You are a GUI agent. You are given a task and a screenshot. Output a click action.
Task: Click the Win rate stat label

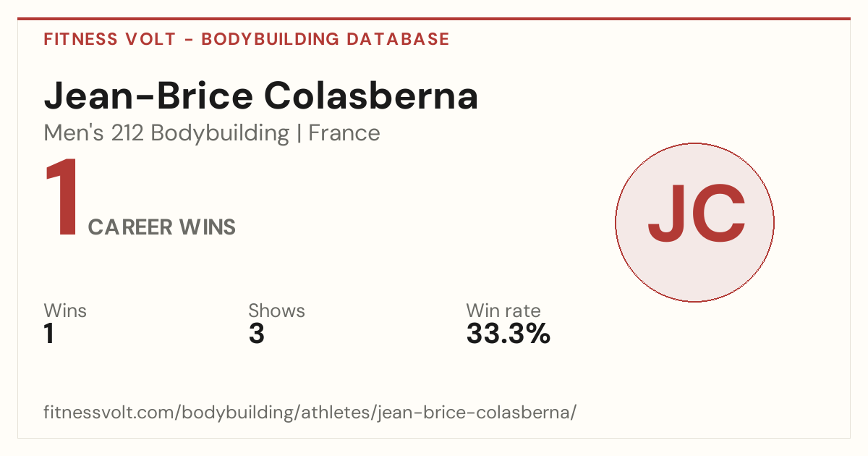503,311
